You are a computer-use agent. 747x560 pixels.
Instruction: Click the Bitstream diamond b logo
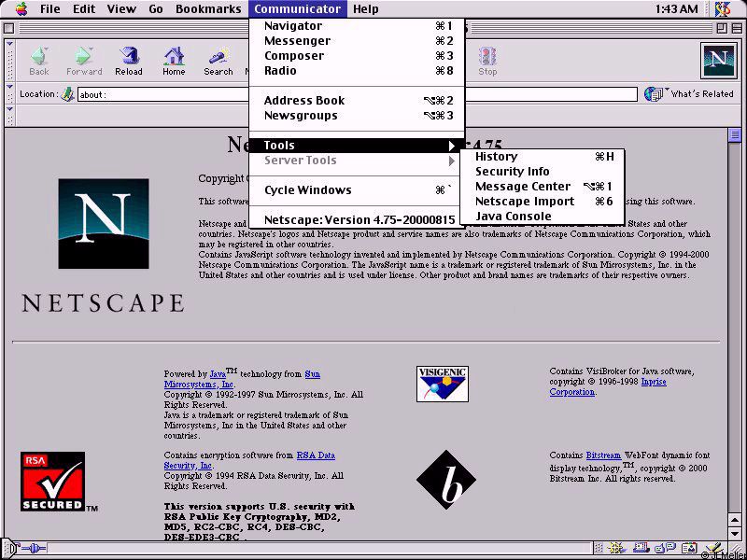click(x=446, y=480)
